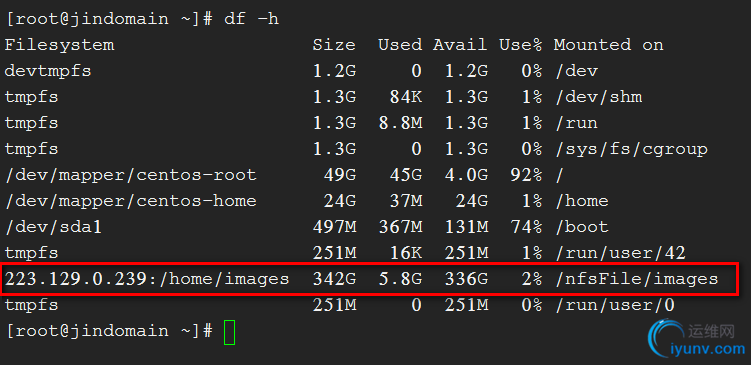
Task: Click the '336G' available value
Action: [466, 279]
